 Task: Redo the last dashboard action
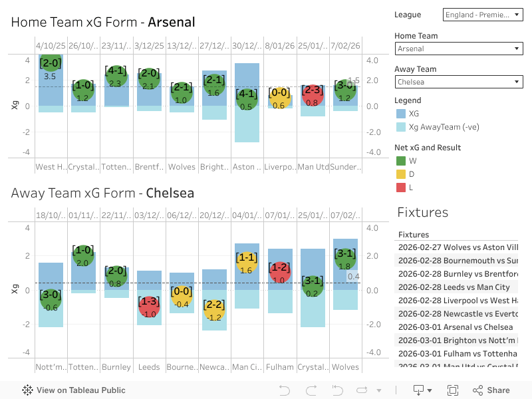[x=311, y=390]
